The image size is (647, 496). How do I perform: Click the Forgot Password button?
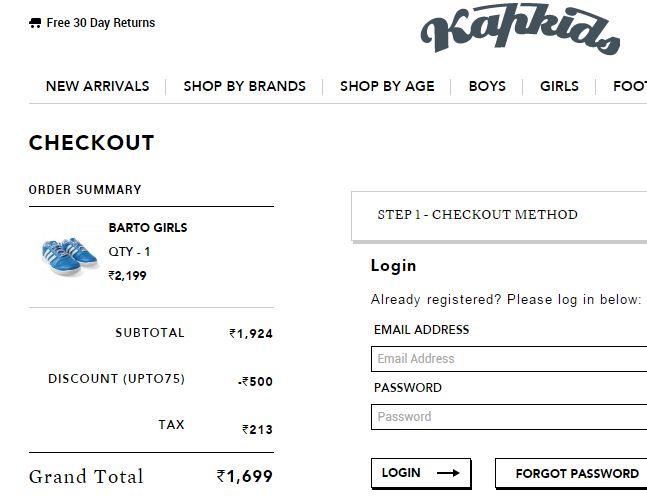(x=576, y=473)
